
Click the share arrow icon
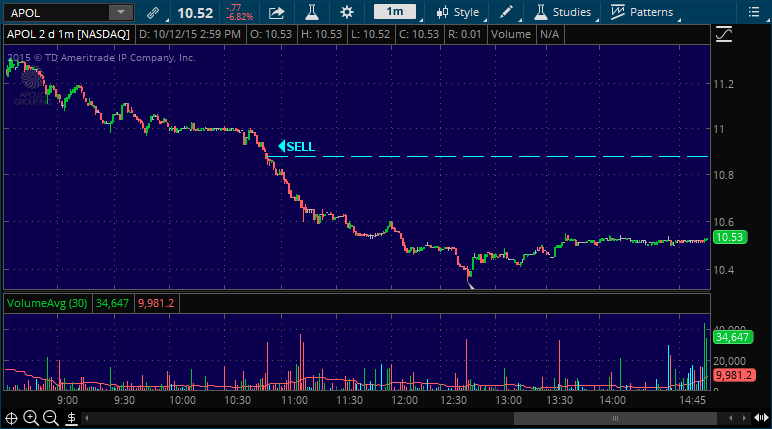point(277,13)
